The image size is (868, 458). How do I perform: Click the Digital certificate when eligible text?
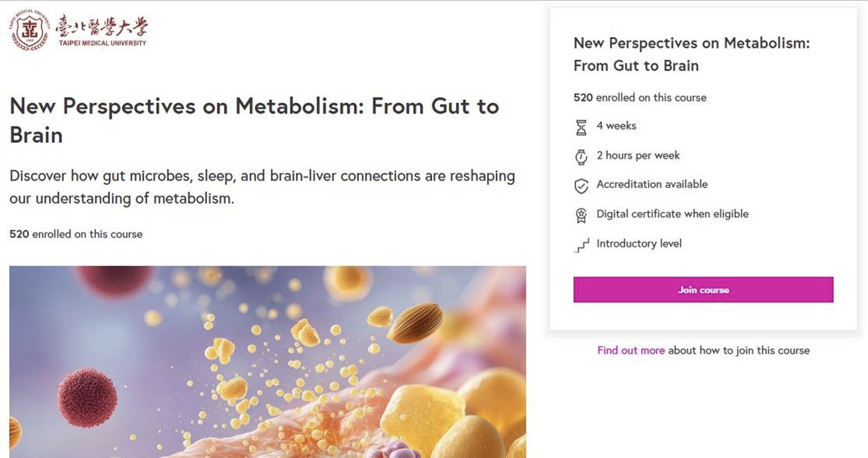click(x=673, y=214)
